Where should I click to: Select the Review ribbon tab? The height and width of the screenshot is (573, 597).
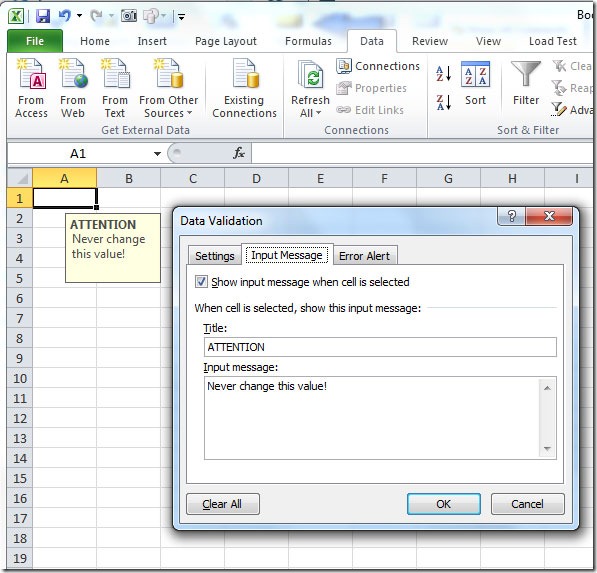(430, 41)
